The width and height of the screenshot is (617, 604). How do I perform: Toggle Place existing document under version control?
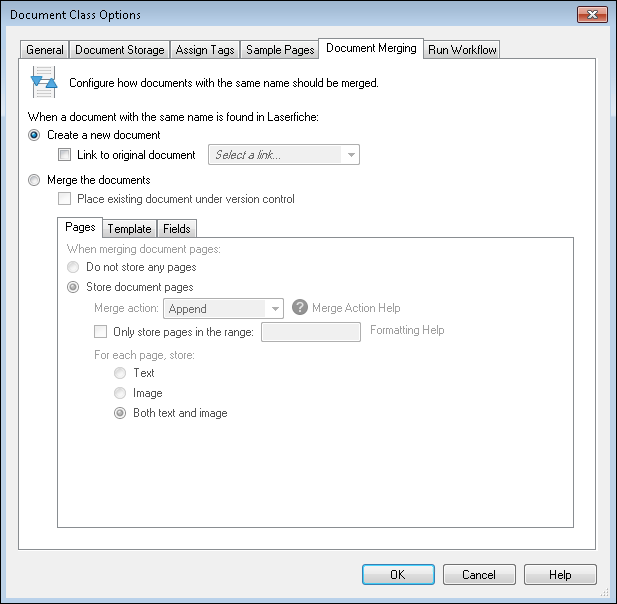point(64,199)
